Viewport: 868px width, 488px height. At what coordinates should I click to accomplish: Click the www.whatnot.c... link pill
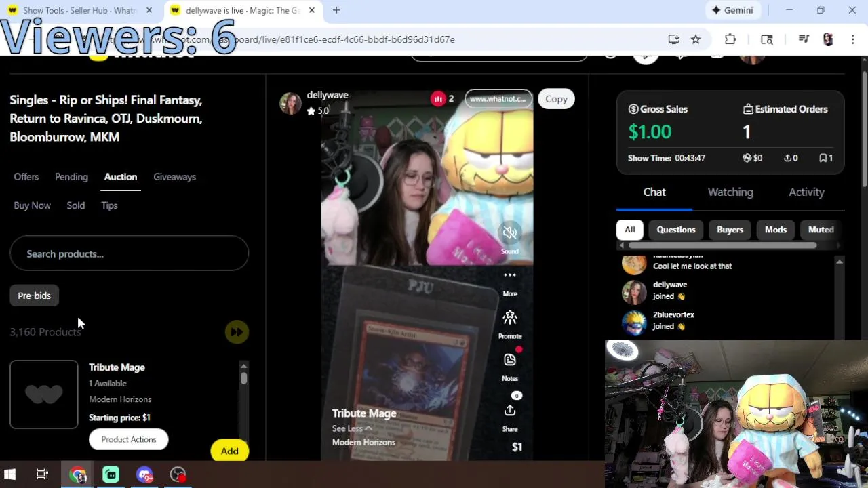click(x=498, y=99)
